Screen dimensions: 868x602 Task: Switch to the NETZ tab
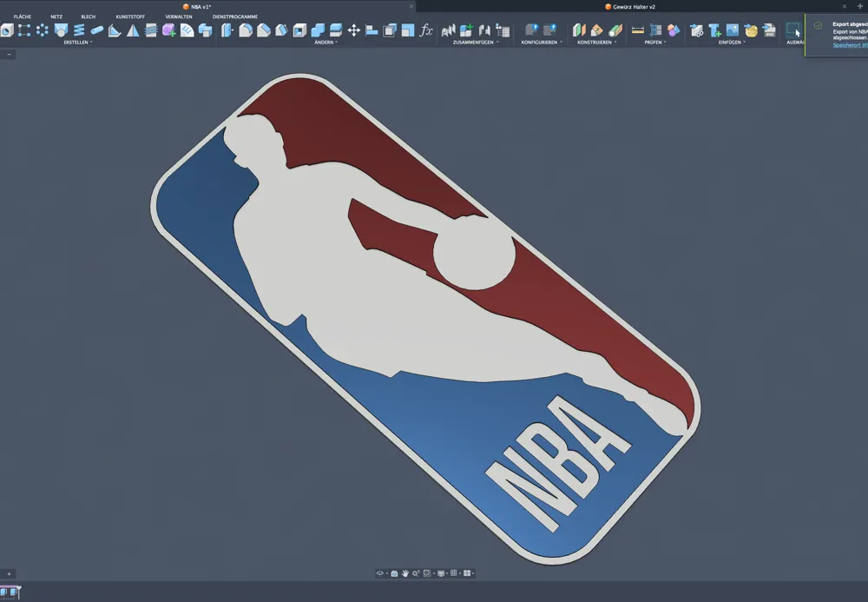click(56, 17)
